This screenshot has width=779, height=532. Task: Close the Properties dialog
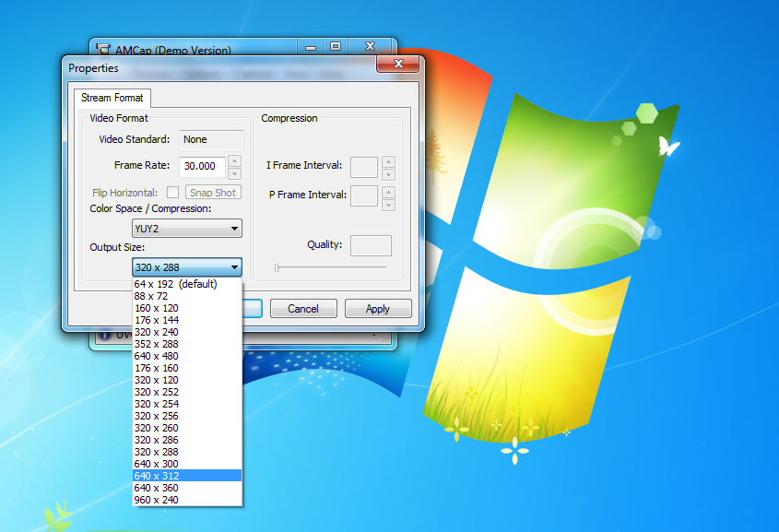pos(397,64)
